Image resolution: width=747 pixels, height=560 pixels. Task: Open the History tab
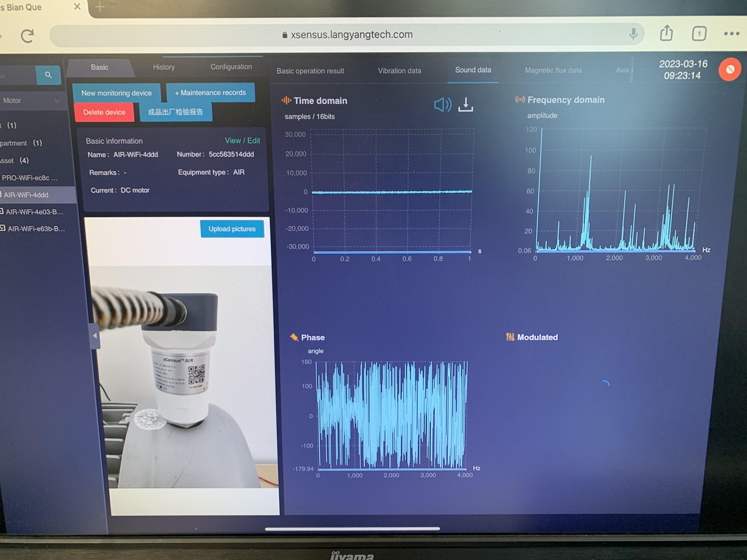pyautogui.click(x=164, y=67)
